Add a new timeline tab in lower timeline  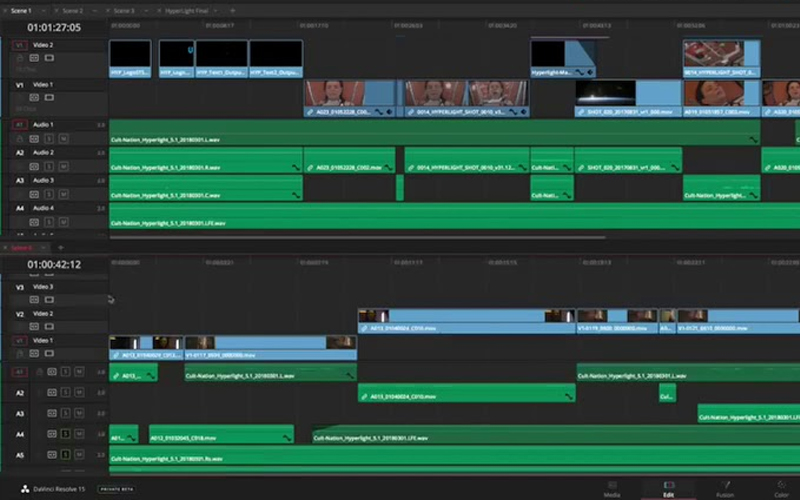click(x=61, y=247)
